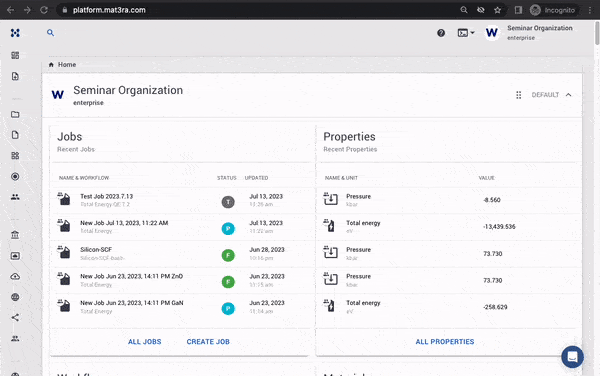Viewport: 600px width, 376px height.
Task: Click the image card icon in sidebar
Action: coord(15,256)
